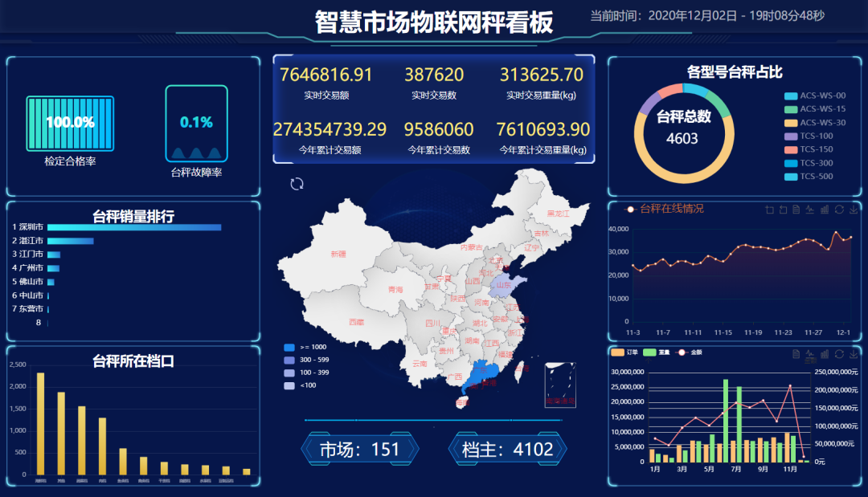The height and width of the screenshot is (497, 868).
Task: Click the 档主: 4102 button
Action: pos(506,449)
